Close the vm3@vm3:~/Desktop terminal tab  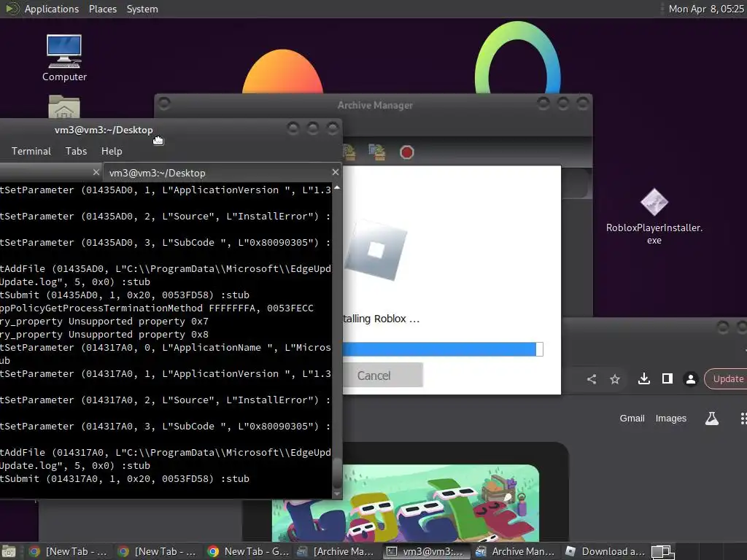click(x=336, y=172)
